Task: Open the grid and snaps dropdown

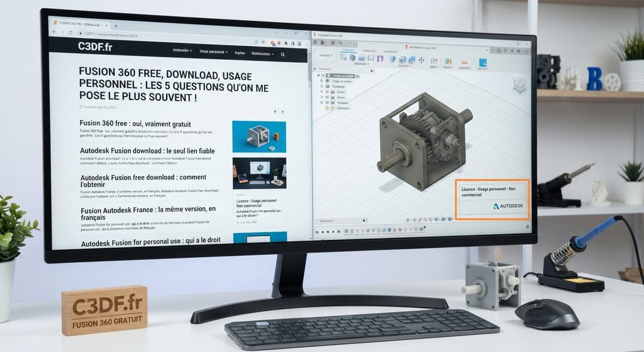Action: pos(443,219)
